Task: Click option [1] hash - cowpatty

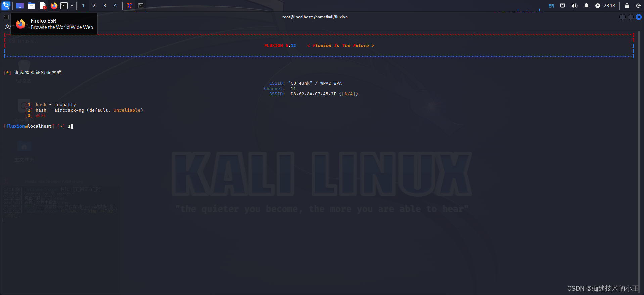Action: [50, 105]
